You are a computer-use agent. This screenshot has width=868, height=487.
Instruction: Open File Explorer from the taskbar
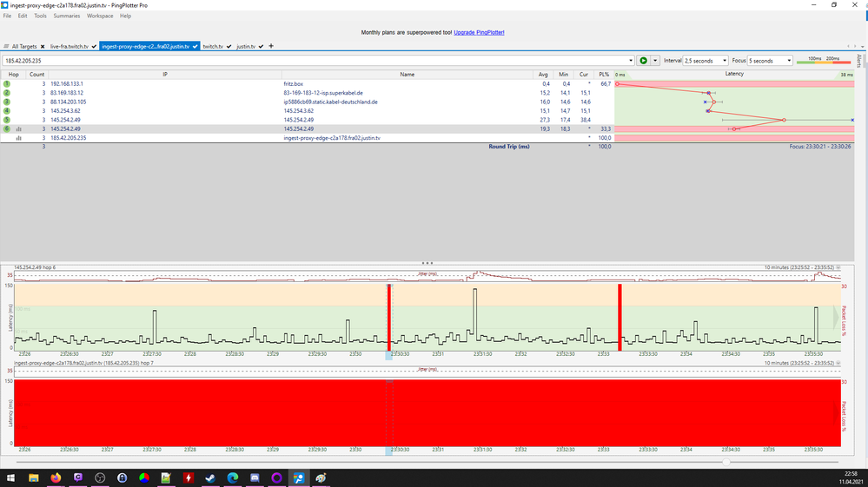click(x=33, y=477)
